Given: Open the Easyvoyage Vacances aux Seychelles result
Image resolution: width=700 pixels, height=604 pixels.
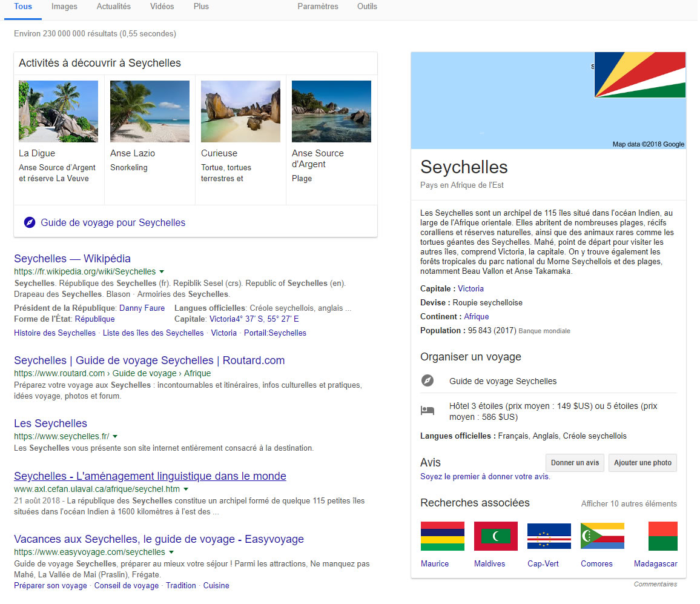Looking at the screenshot, I should tap(159, 539).
